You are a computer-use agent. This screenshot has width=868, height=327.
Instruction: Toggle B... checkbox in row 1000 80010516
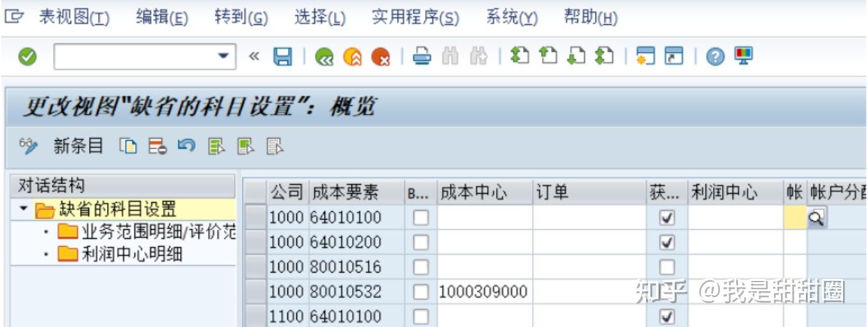[421, 267]
